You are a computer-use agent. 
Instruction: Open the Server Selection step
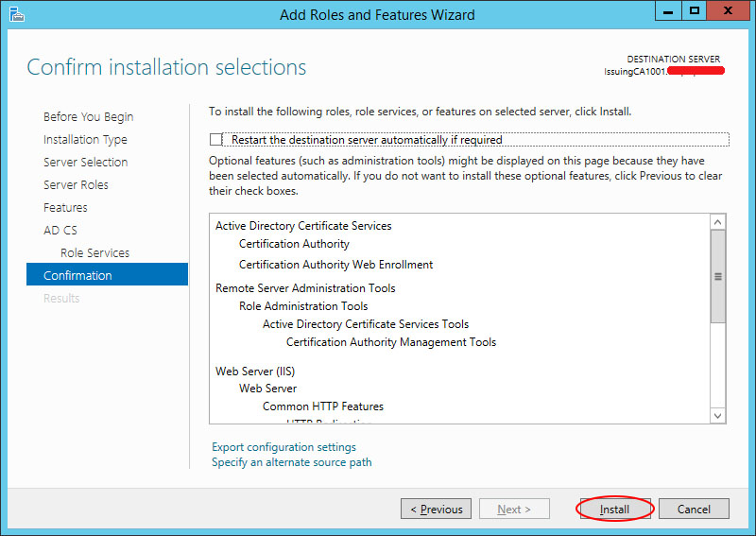click(x=85, y=162)
